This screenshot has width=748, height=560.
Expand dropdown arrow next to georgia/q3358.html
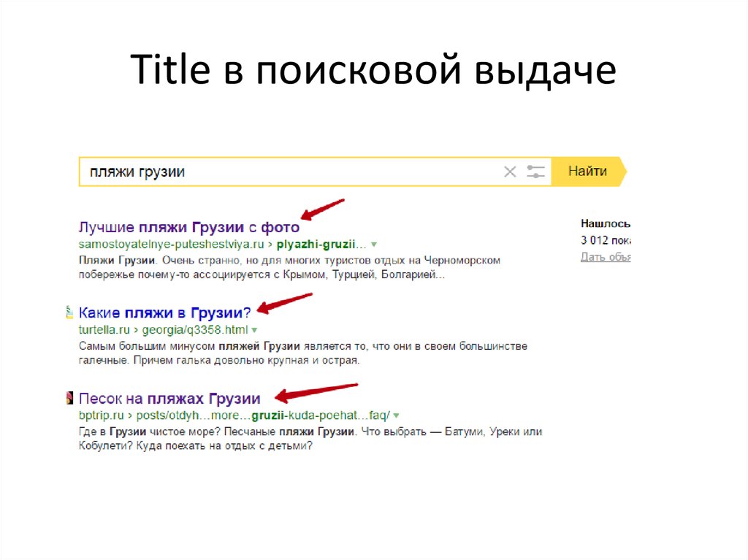254,330
